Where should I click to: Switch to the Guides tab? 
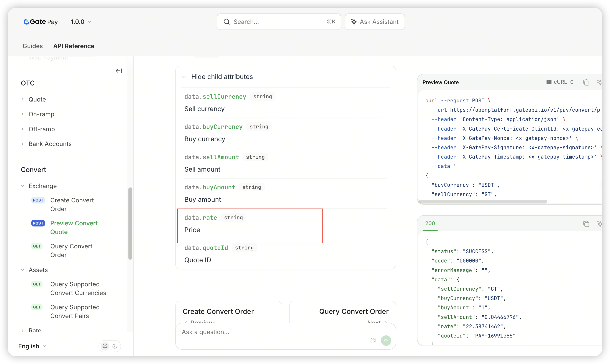click(33, 46)
